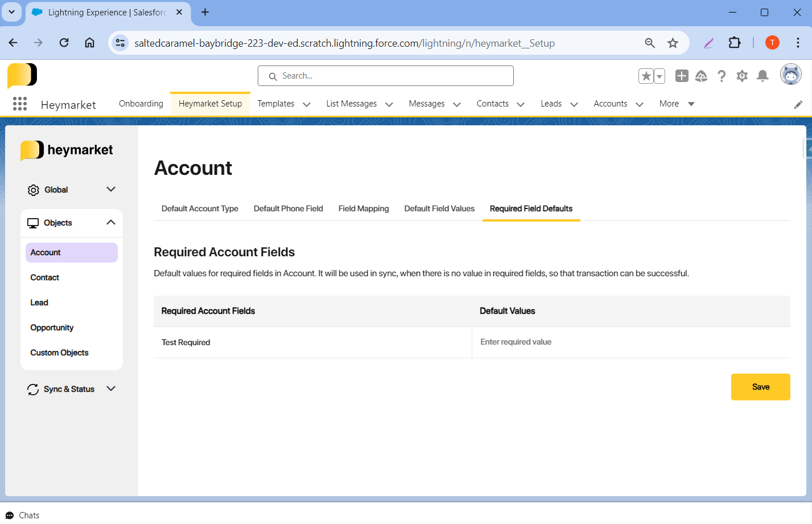Open the Chats utility bar item
812x524 pixels.
(23, 515)
